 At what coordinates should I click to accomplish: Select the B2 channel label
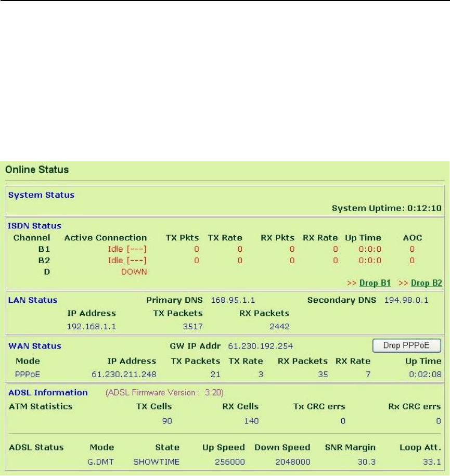(44, 261)
